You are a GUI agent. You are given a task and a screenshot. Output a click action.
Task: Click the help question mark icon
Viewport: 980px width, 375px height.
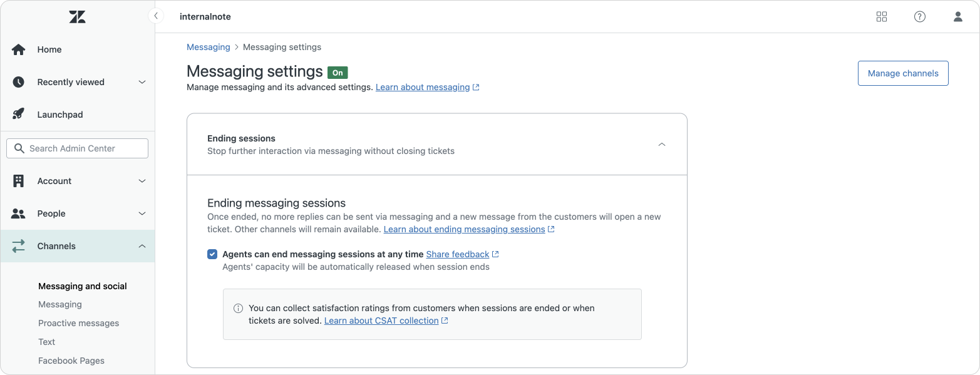919,17
